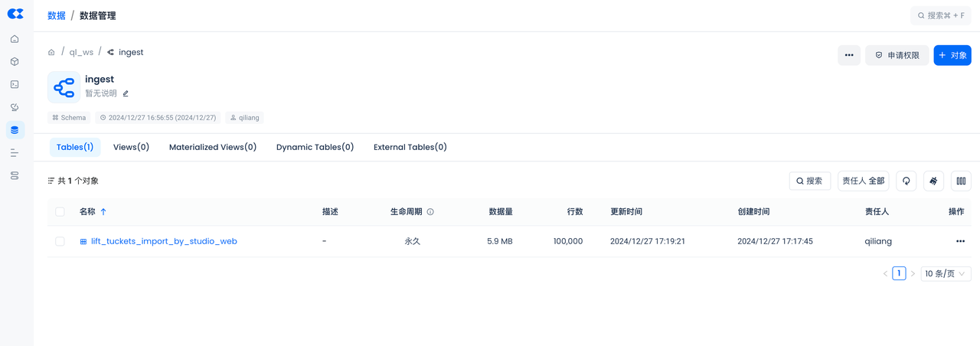Open the column settings icon above table
The height and width of the screenshot is (346, 980).
click(x=961, y=181)
